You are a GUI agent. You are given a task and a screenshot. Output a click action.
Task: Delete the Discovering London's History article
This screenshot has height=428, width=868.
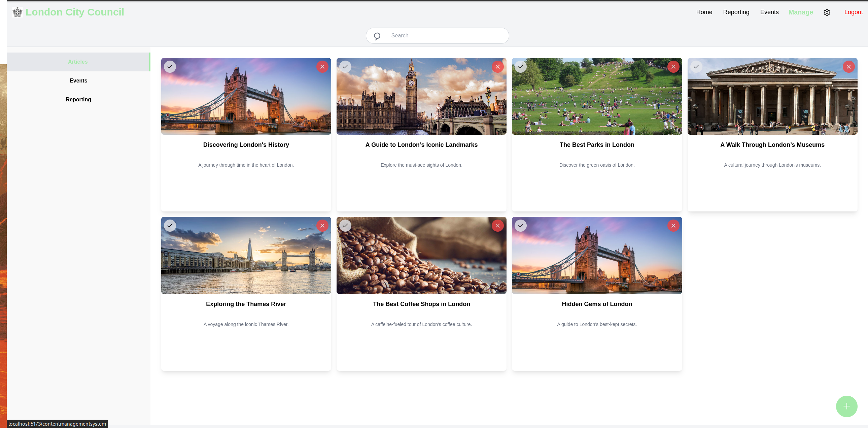click(x=322, y=67)
